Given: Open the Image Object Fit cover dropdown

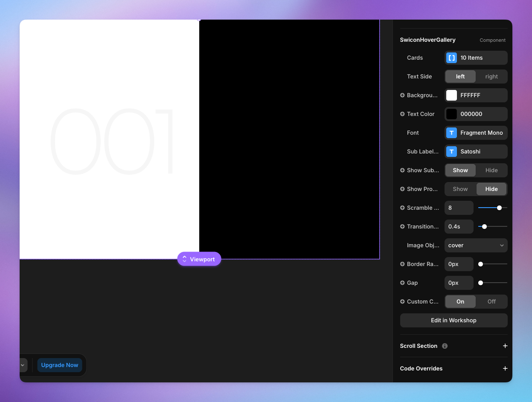Looking at the screenshot, I should (x=476, y=246).
